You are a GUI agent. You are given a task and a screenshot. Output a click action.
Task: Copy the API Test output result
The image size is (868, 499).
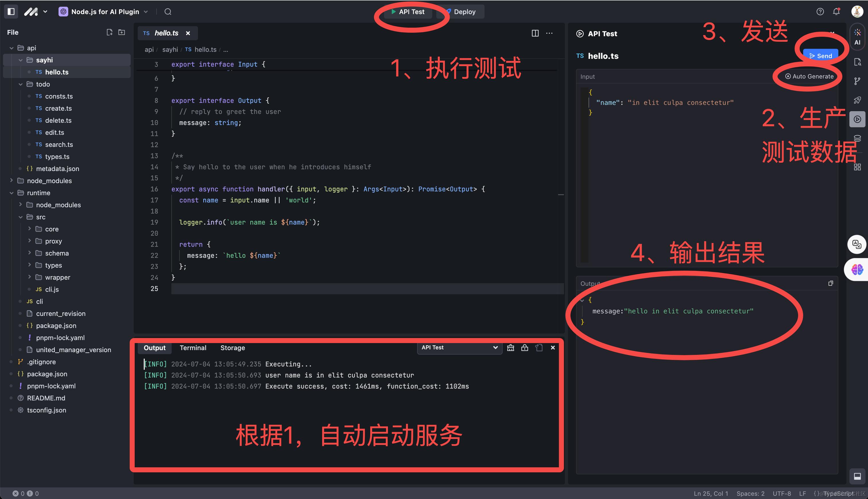pos(830,283)
